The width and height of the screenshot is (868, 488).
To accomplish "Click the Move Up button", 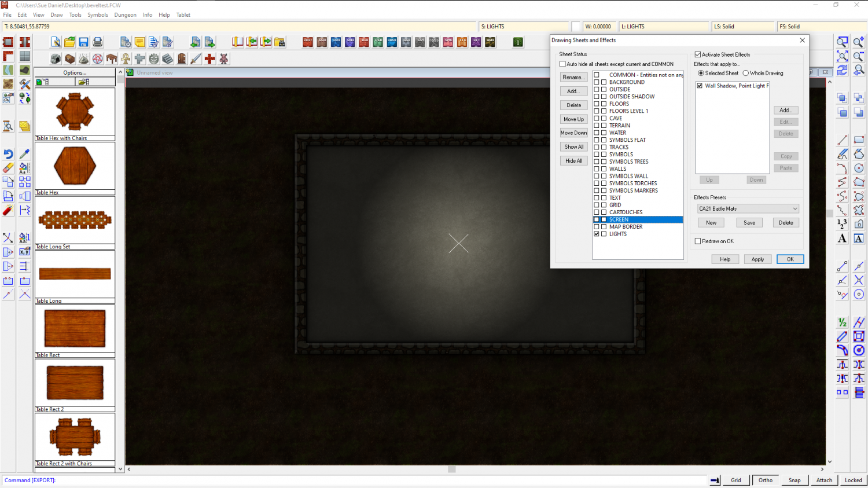I will (573, 119).
